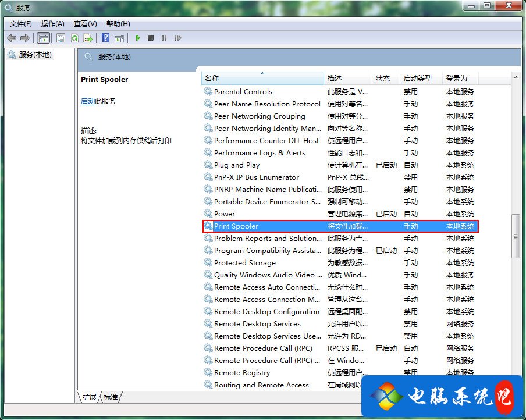Toggle the console tree pane icon

click(43, 37)
